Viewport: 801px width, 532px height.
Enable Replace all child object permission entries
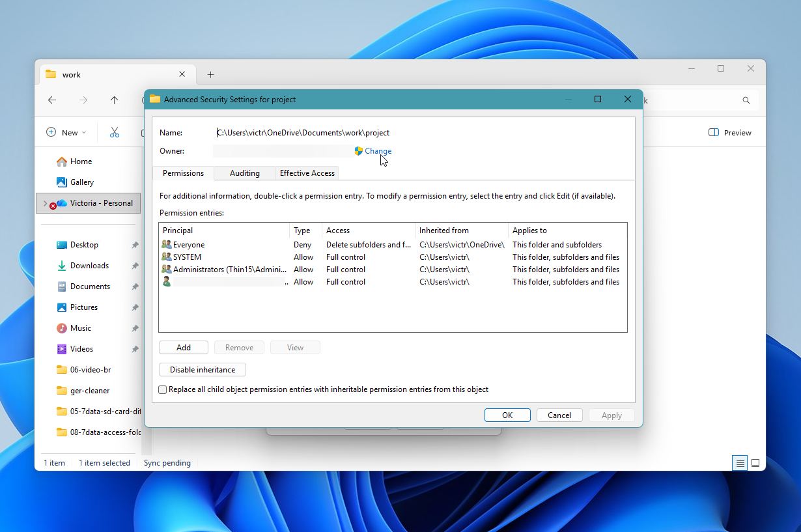[163, 389]
